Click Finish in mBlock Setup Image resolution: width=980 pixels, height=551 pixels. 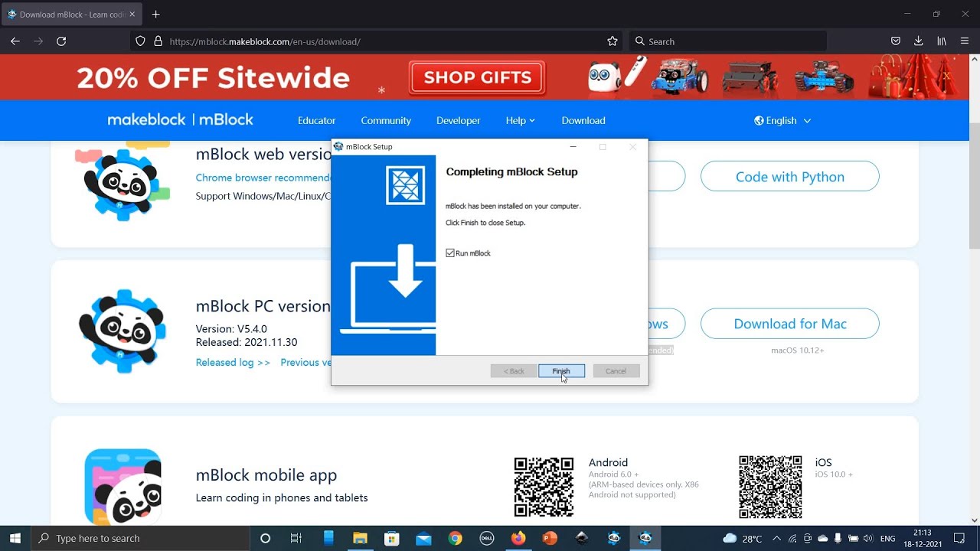point(561,371)
